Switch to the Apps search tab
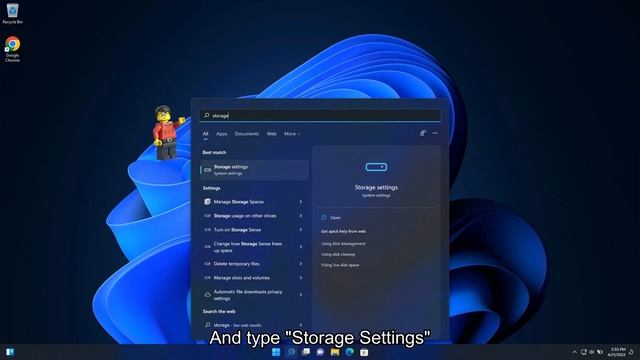 222,134
